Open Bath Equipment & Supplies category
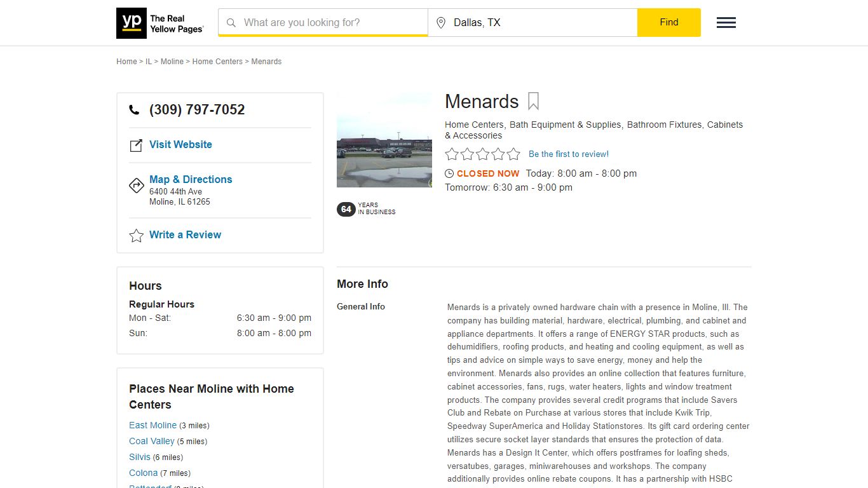This screenshot has width=868, height=488. click(566, 125)
